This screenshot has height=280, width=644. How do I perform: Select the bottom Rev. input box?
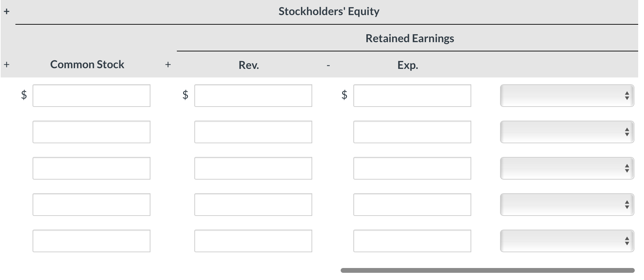click(253, 241)
